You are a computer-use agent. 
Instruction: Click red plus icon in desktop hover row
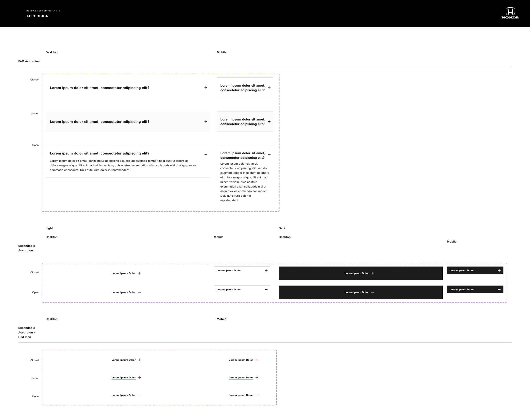tap(139, 377)
